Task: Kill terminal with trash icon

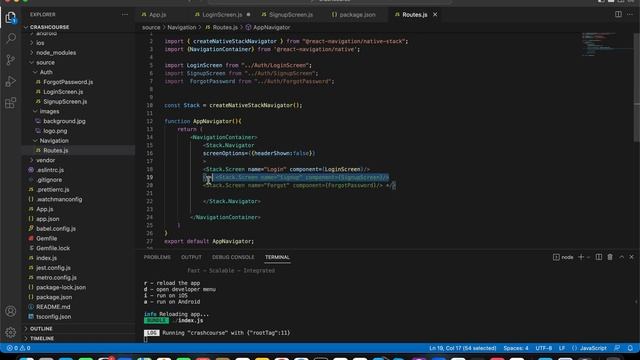Action: pyautogui.click(x=610, y=257)
